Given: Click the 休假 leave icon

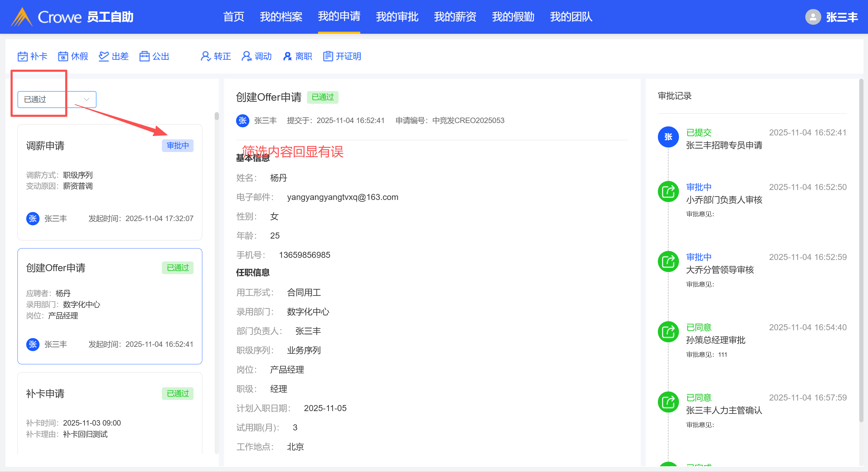Looking at the screenshot, I should (63, 56).
